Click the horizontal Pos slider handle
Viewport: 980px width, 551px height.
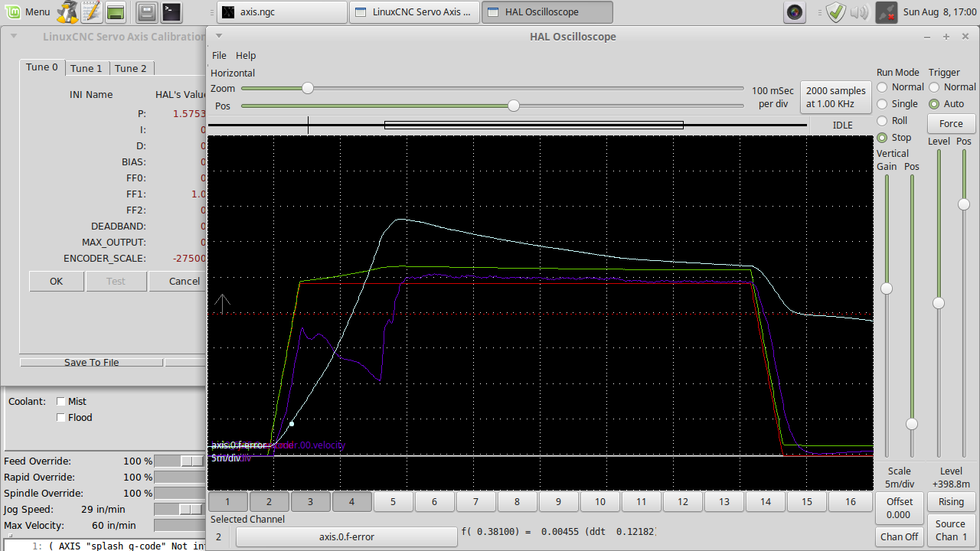pyautogui.click(x=514, y=106)
